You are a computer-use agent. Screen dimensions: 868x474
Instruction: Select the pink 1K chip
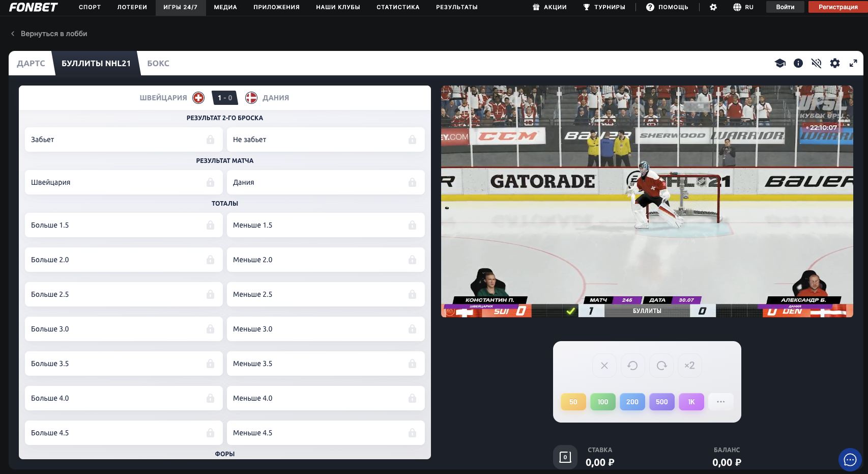(691, 402)
